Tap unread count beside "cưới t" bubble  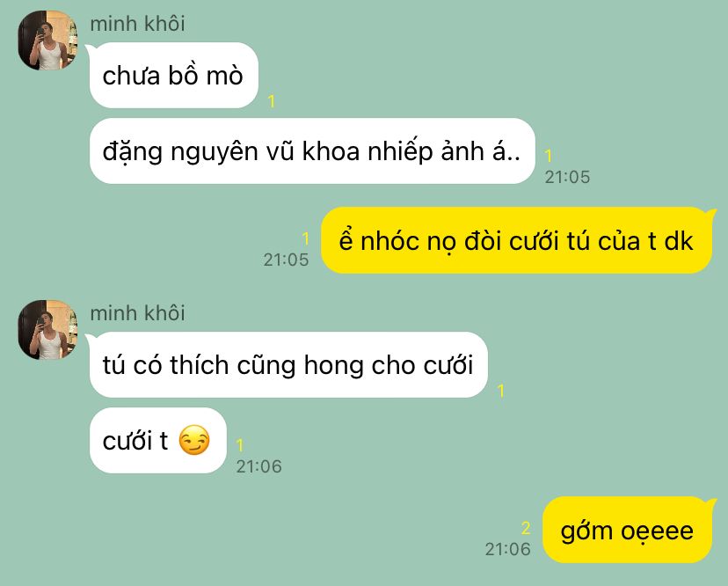[239, 445]
